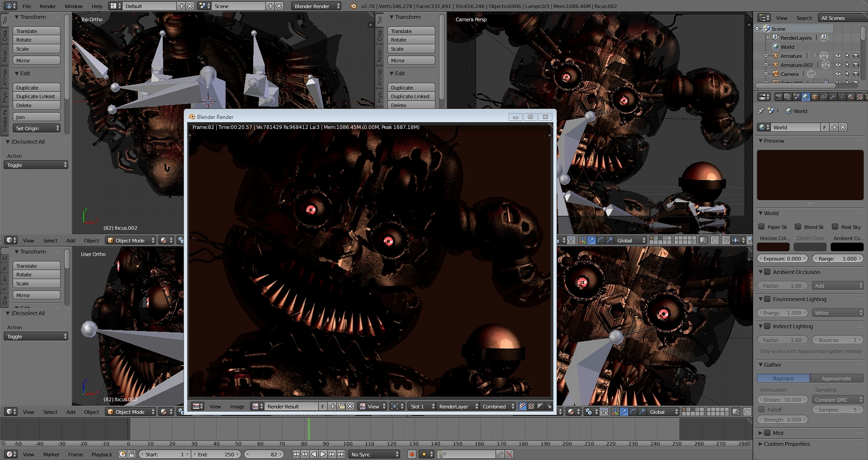Screen dimensions: 868x460
Task: Open the Render menu in the top bar
Action: [x=47, y=6]
